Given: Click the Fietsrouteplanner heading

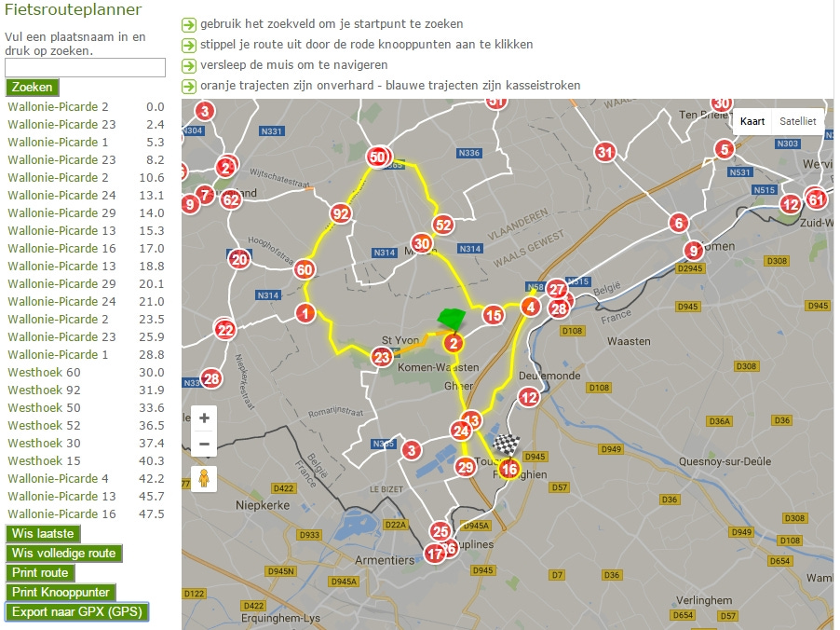Looking at the screenshot, I should tap(73, 9).
